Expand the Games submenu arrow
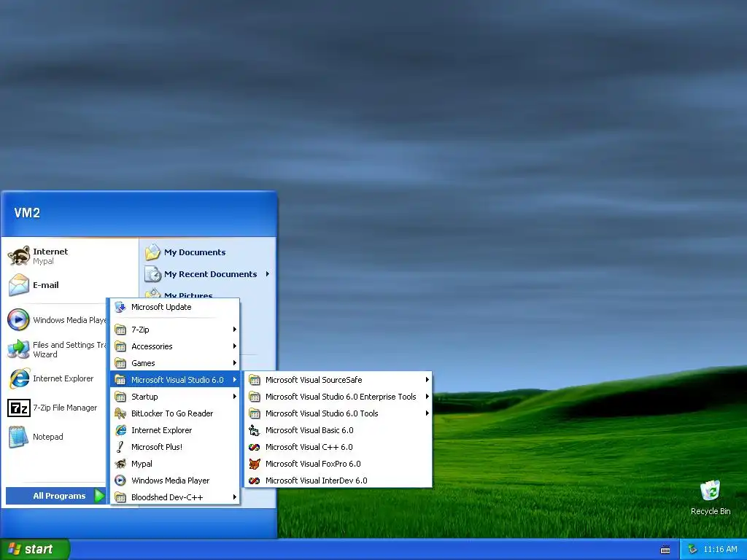 click(234, 363)
